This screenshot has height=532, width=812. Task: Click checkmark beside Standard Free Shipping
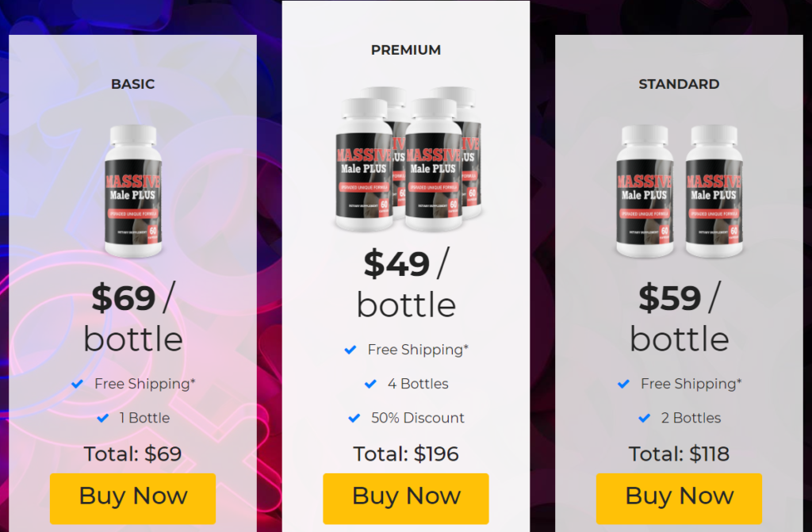623,384
